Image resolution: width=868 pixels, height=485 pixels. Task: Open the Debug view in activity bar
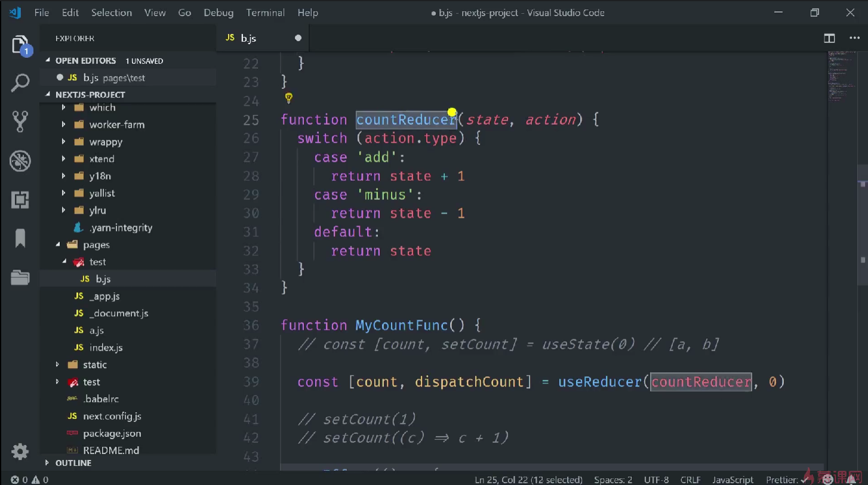click(x=20, y=161)
